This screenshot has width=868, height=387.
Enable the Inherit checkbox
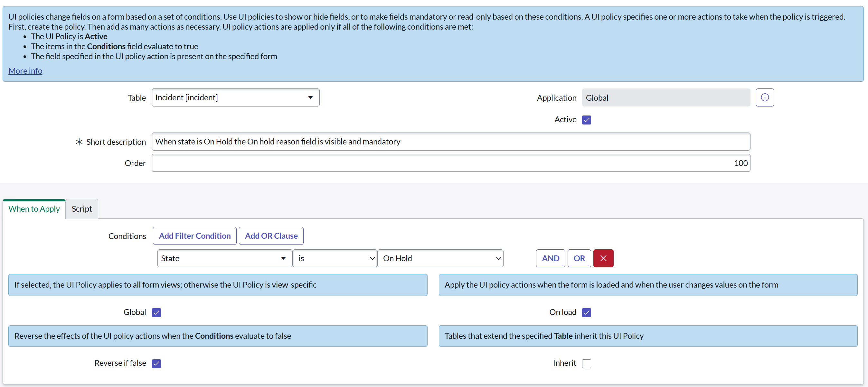(x=586, y=364)
